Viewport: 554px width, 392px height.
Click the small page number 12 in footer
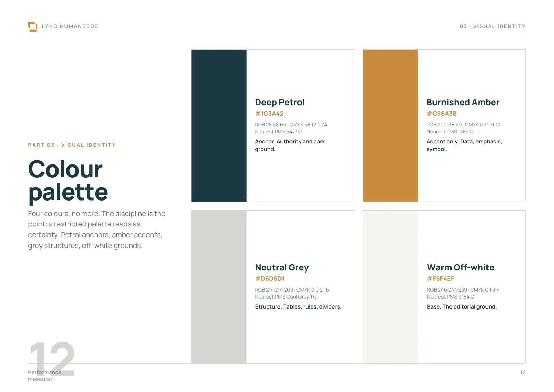(x=523, y=372)
